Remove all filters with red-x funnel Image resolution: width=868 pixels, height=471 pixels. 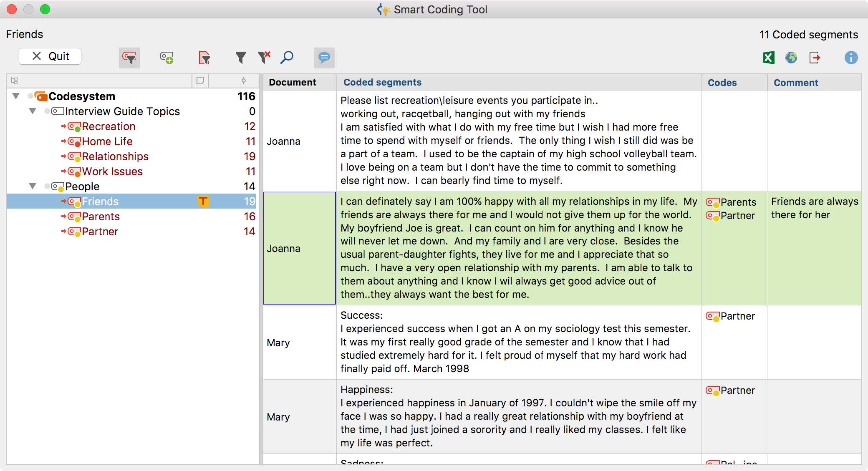[x=264, y=57]
